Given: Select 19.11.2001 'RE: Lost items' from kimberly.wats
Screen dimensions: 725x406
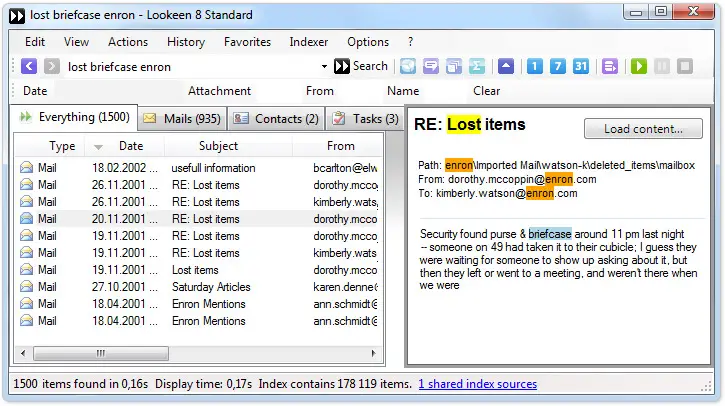Looking at the screenshot, I should pos(199,253).
